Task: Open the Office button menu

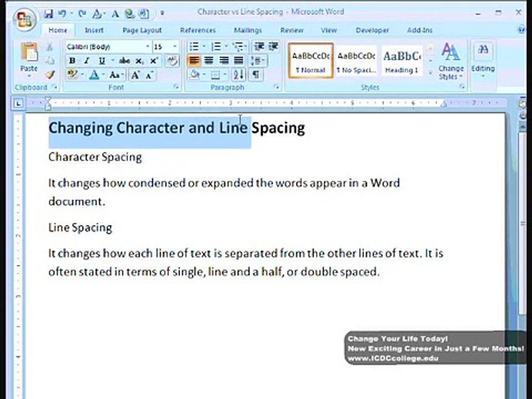Action: coord(24,19)
